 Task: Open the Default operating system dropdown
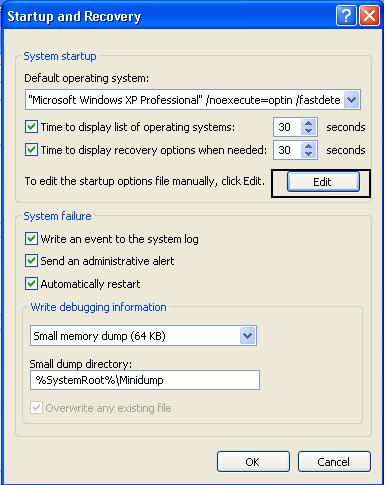(x=352, y=100)
